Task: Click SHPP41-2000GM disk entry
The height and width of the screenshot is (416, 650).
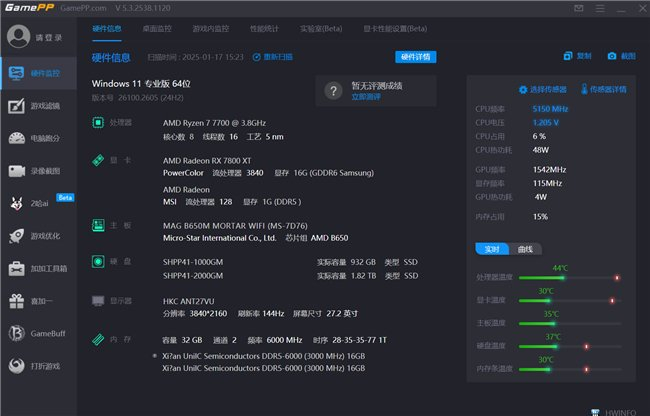Action: pyautogui.click(x=193, y=276)
